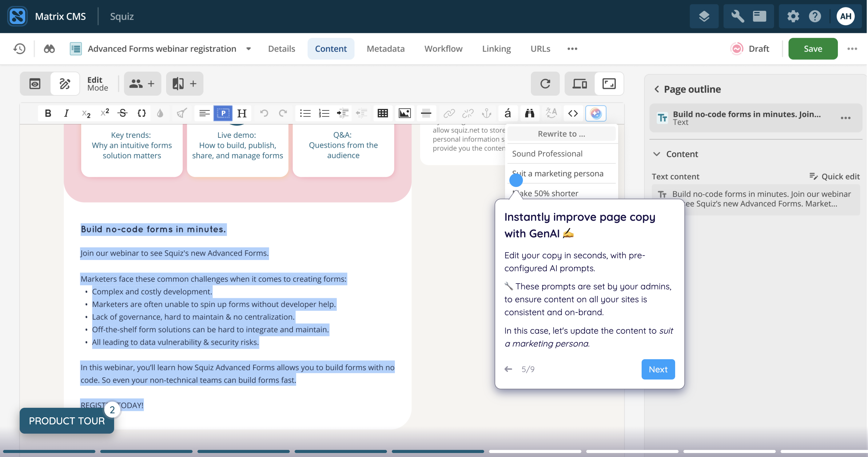Reload the preview with refresh icon
Image resolution: width=868 pixels, height=457 pixels.
point(545,84)
